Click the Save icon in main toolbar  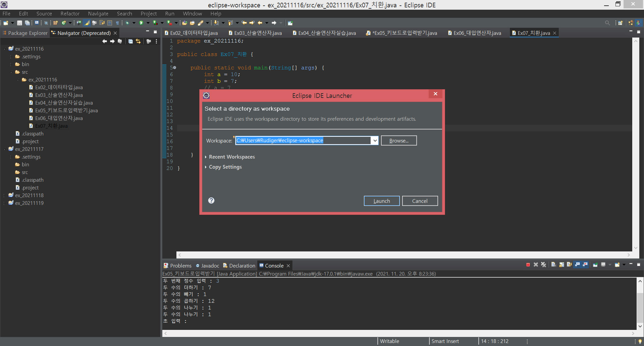[x=19, y=23]
